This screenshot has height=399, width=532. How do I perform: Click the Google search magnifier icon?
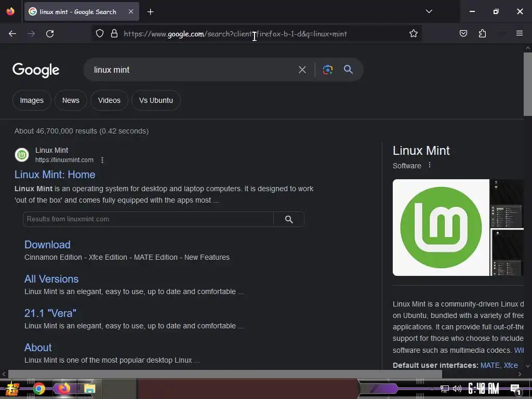(348, 70)
